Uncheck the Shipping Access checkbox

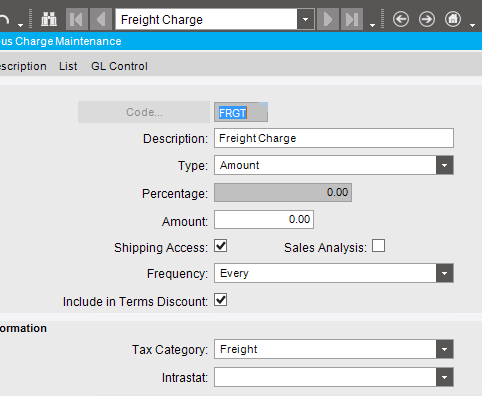tap(221, 246)
